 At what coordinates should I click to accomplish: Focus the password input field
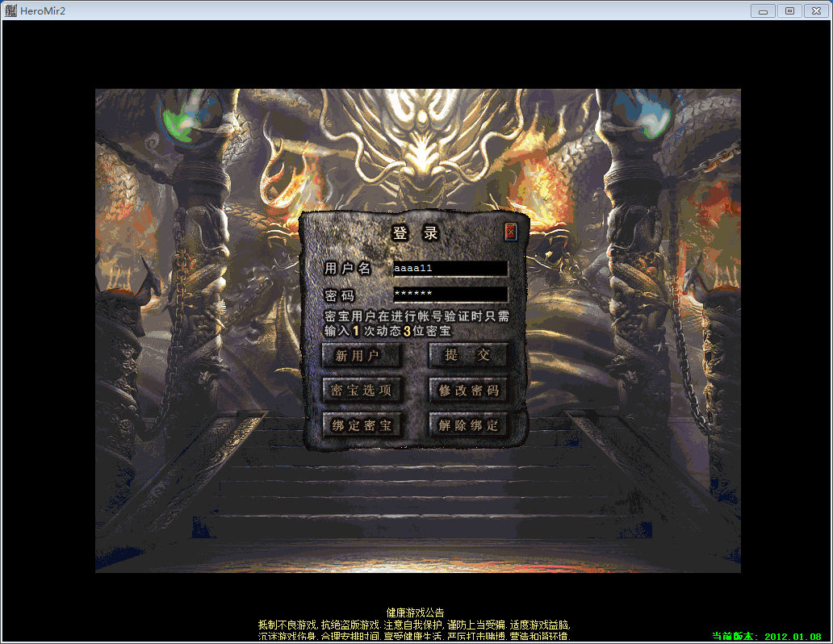click(x=450, y=294)
